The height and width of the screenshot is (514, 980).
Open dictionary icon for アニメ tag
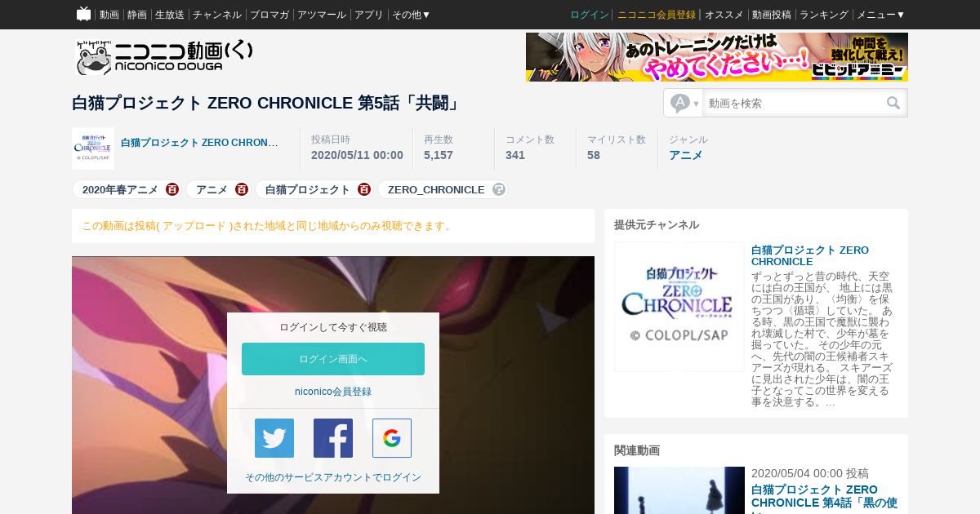point(242,189)
